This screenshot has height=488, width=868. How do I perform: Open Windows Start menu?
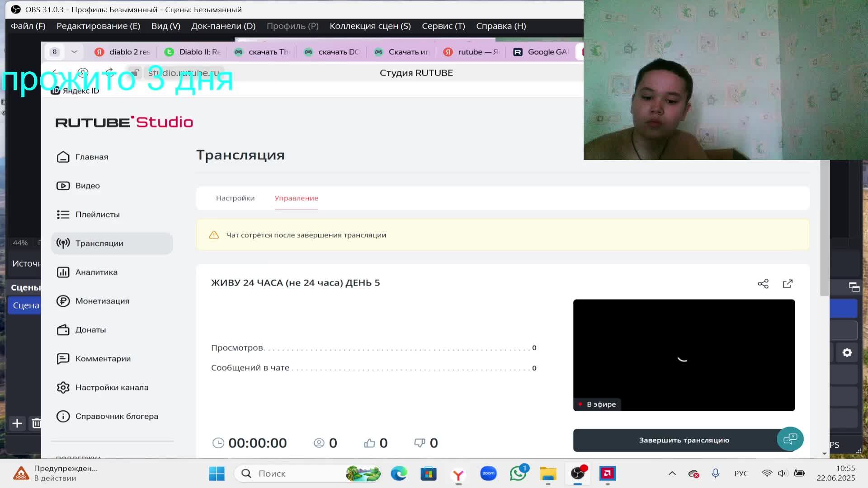tap(217, 474)
